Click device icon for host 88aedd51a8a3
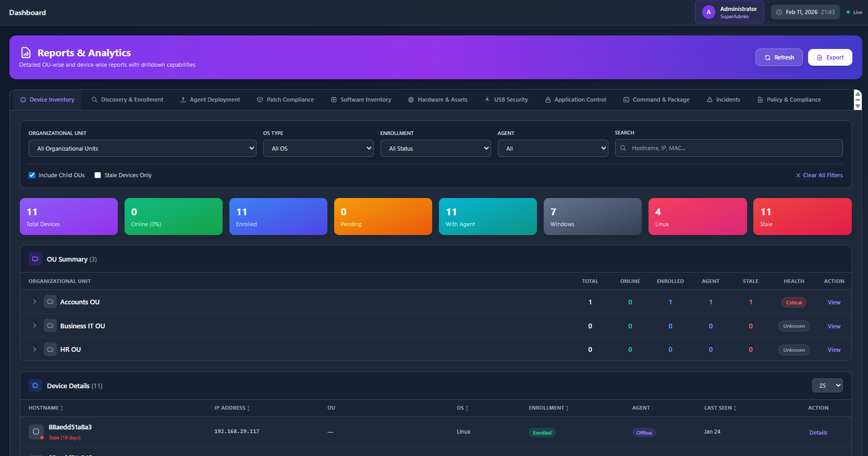Viewport: 868px width, 456px height. [x=35, y=432]
